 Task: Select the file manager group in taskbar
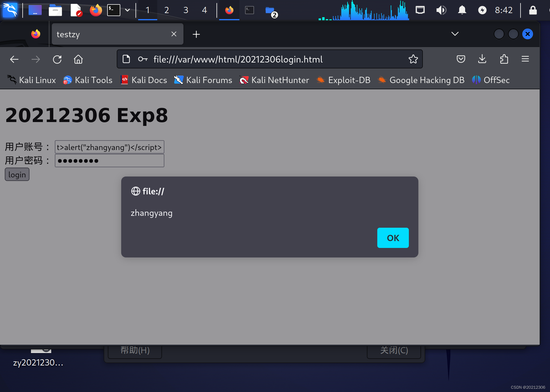pos(271,11)
